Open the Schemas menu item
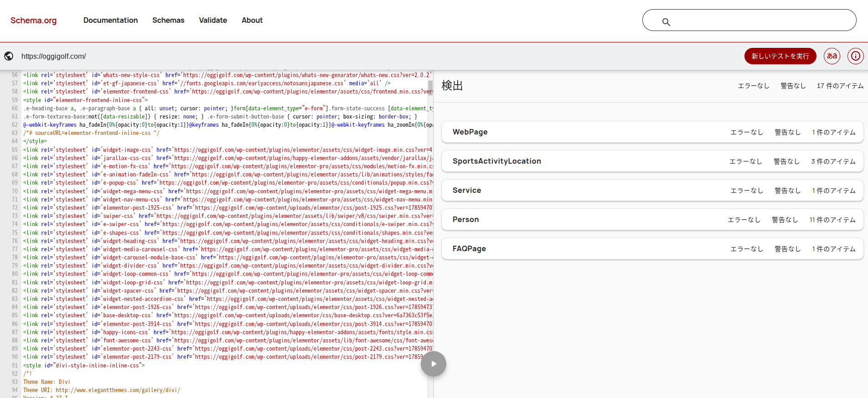Screen dimensions: 868x398 (x=168, y=21)
